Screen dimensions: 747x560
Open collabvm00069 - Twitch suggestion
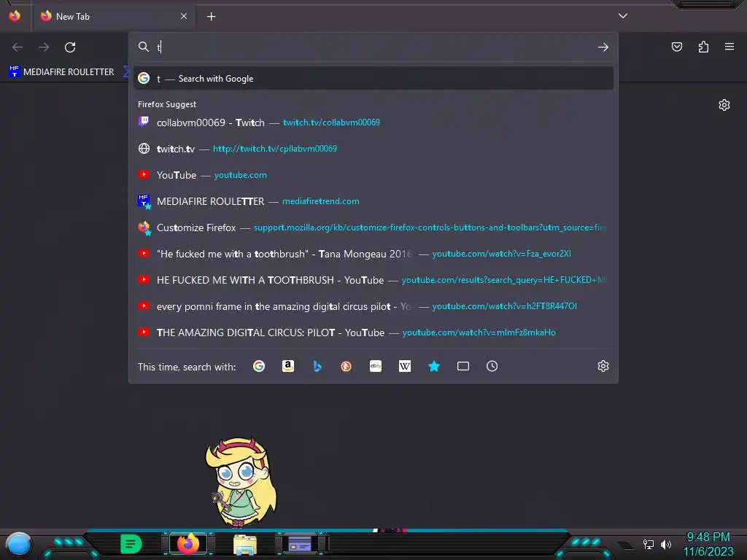(373, 122)
